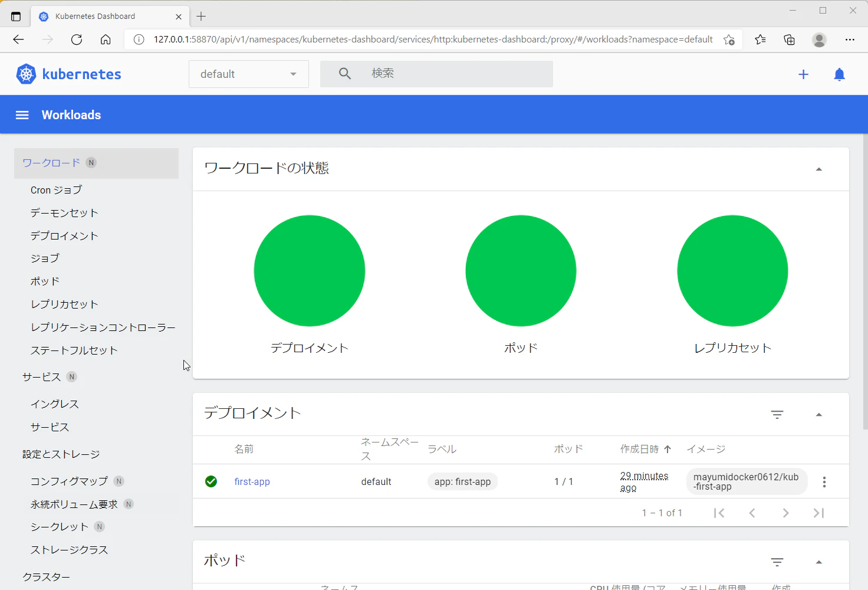This screenshot has height=590, width=868.
Task: Click the browser home icon
Action: click(x=106, y=40)
